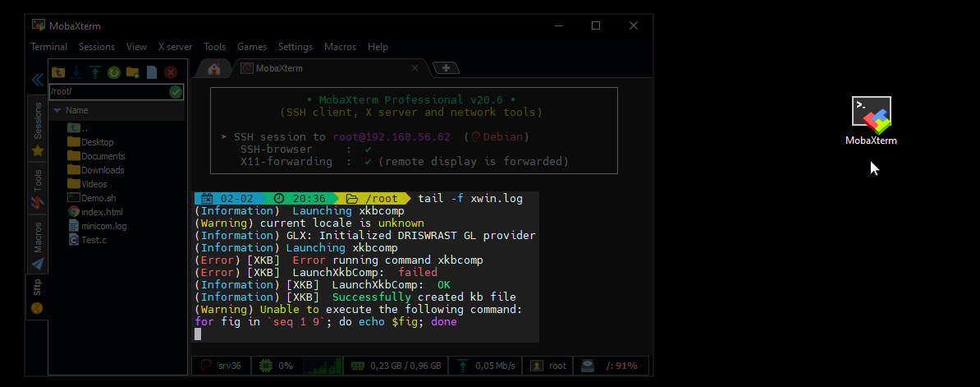Image resolution: width=980 pixels, height=387 pixels.
Task: Select the Documents folder
Action: (96, 155)
